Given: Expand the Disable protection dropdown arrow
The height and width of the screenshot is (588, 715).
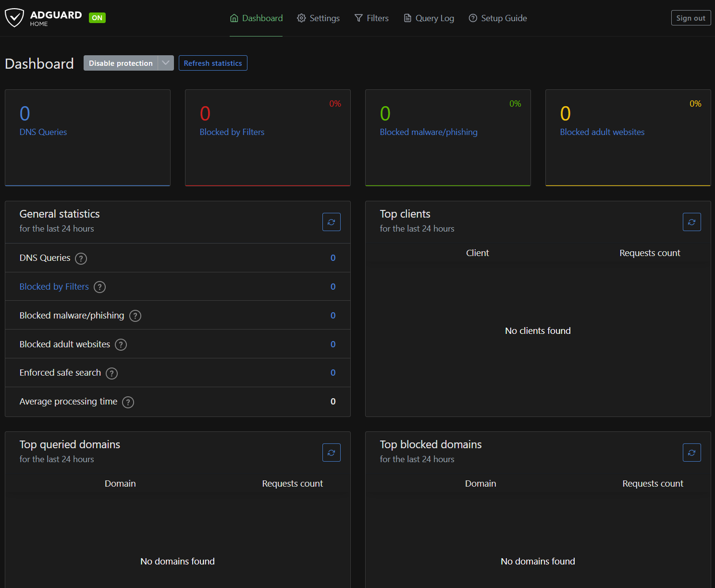Looking at the screenshot, I should 166,63.
